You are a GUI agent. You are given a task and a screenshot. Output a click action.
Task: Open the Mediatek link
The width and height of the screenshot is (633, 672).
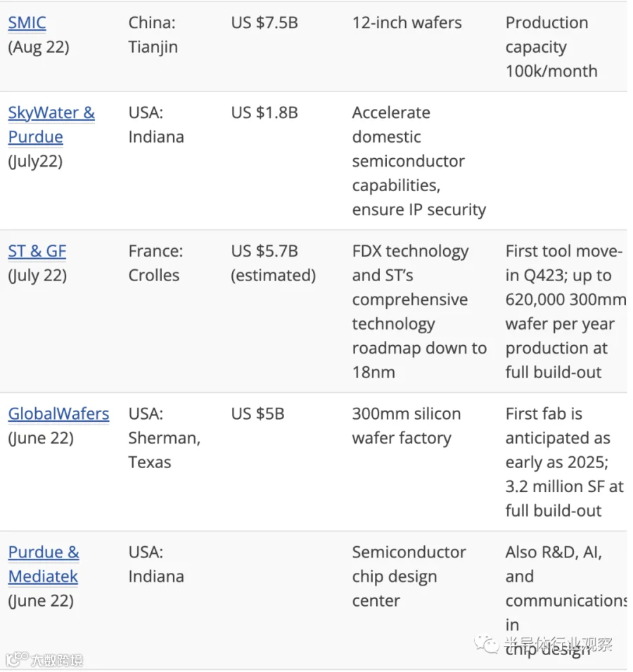coord(44,577)
